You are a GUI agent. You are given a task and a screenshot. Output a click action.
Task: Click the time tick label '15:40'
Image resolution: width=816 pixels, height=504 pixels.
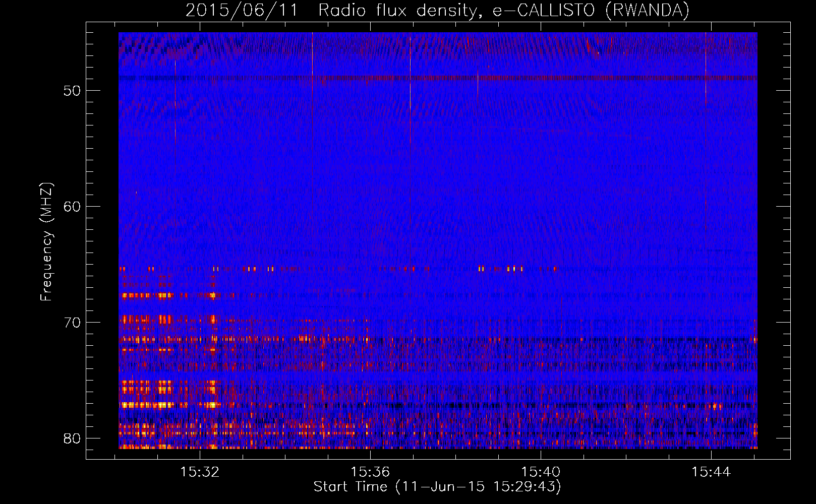coord(541,472)
